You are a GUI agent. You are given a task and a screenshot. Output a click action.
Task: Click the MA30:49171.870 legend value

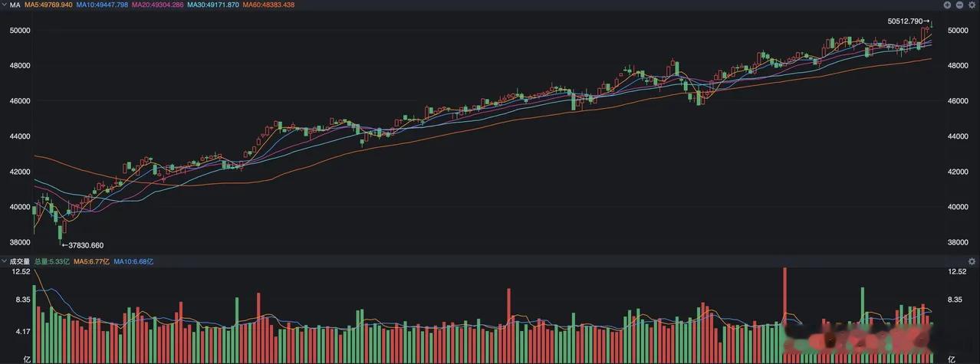click(213, 5)
